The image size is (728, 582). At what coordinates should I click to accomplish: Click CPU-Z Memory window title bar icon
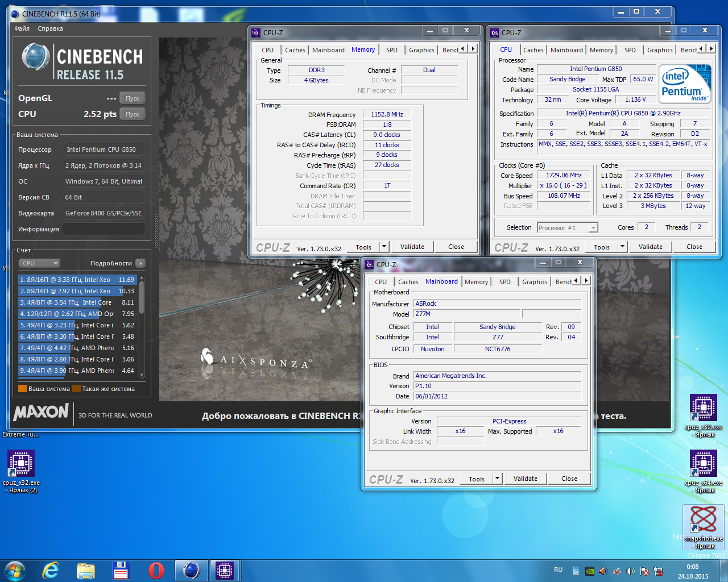coord(256,32)
